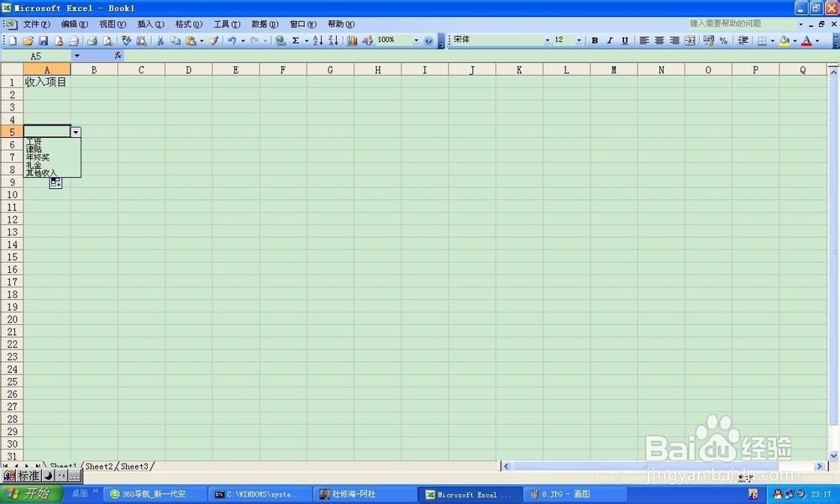Click the AutoSum sigma icon
840x504 pixels.
[x=295, y=40]
